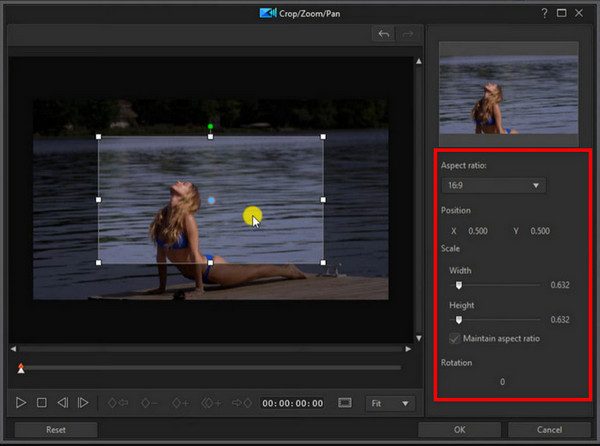Click the vertical scrollbar down arrow
Screen dimensions: 600x446
point(419,338)
